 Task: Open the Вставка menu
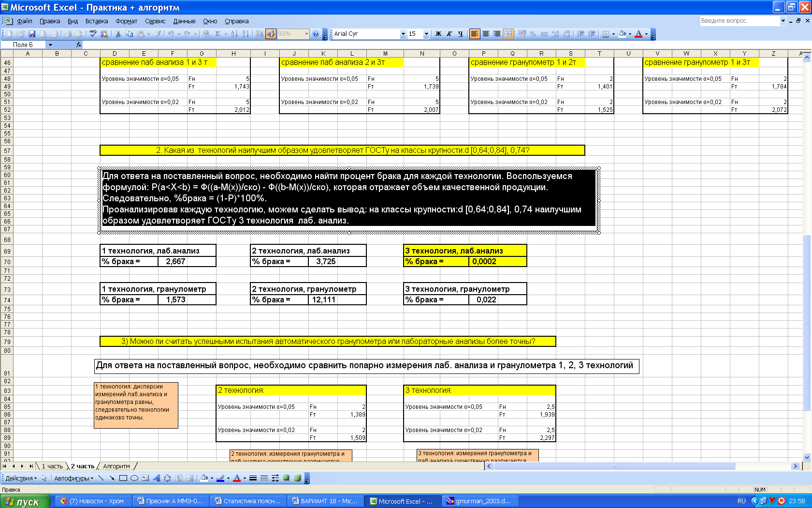pyautogui.click(x=97, y=21)
